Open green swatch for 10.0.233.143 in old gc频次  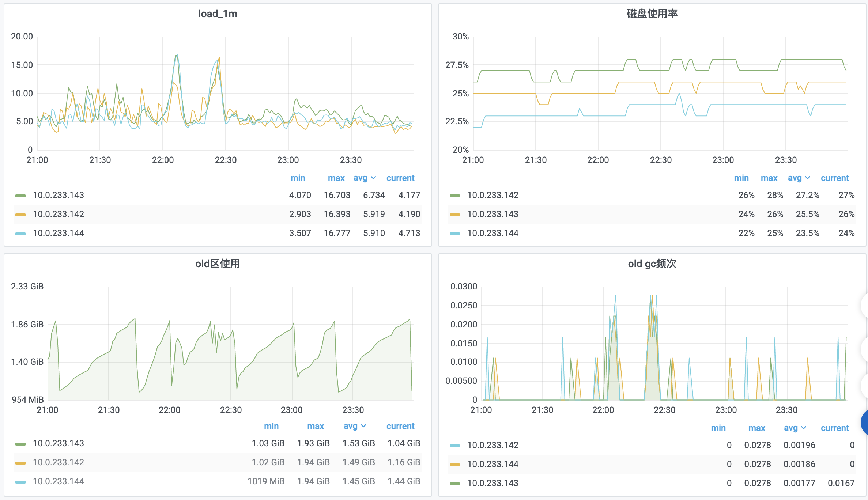tap(455, 484)
